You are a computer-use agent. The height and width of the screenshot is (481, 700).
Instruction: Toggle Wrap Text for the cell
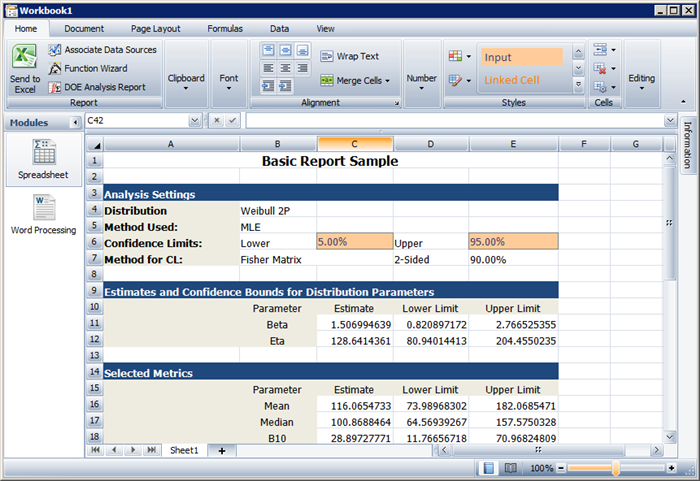point(349,57)
